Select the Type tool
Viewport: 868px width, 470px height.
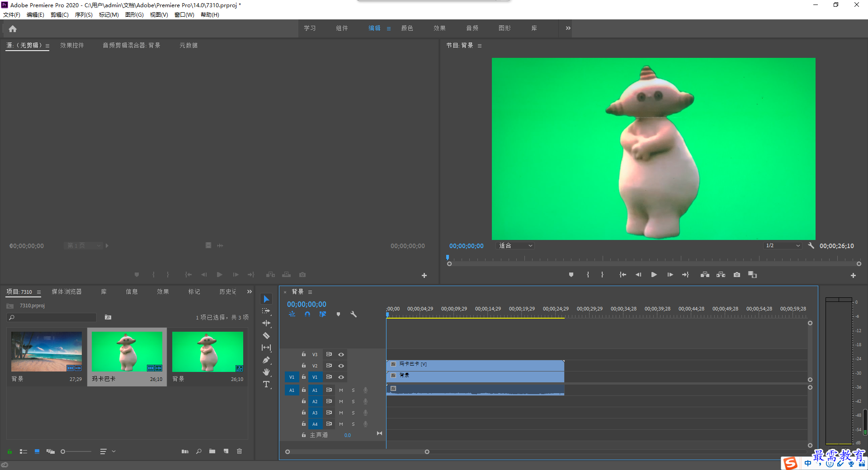(266, 384)
